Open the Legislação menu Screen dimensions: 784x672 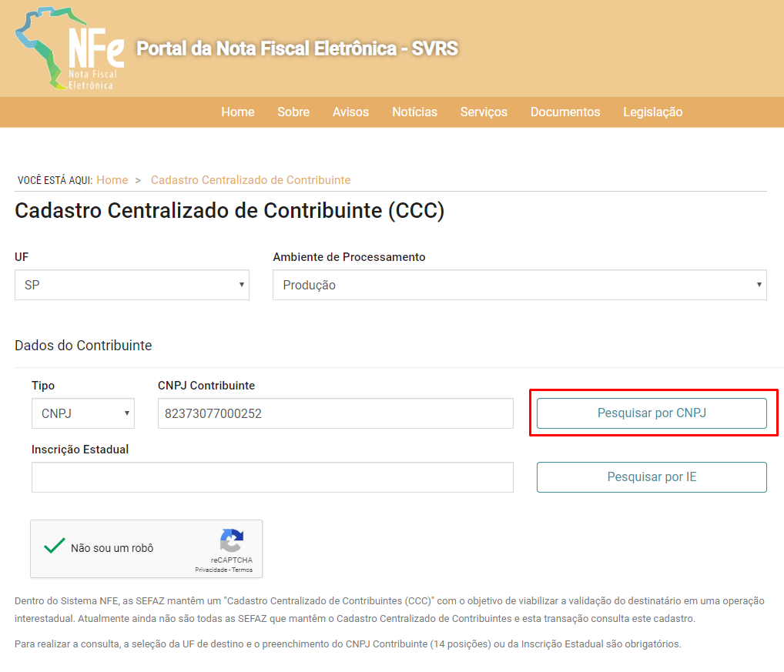coord(652,112)
